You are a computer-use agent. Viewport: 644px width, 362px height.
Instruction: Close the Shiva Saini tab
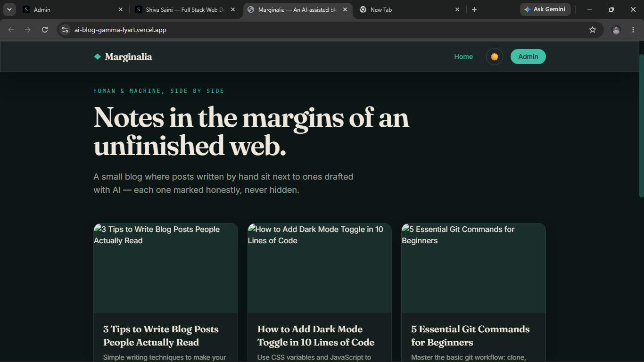(x=233, y=9)
